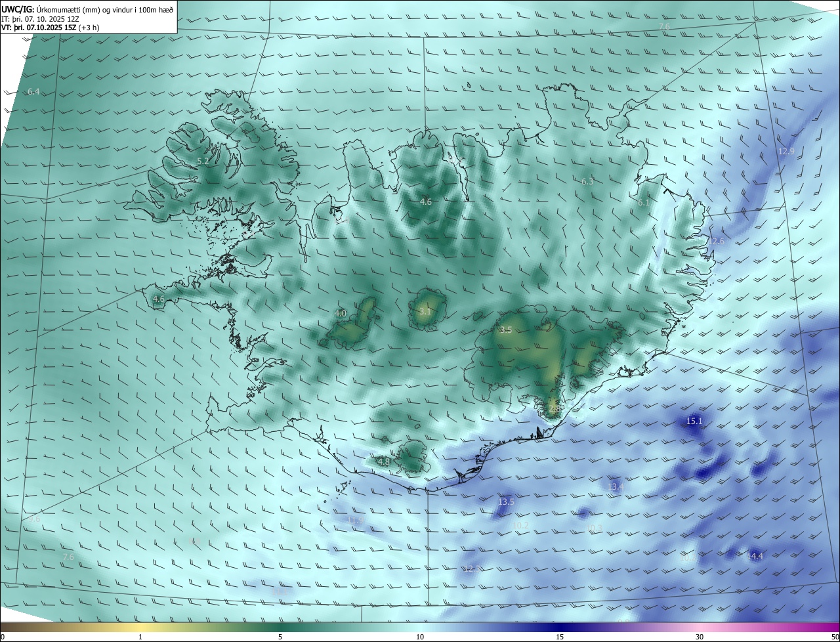Click the 4.6 value over the northern Tröllaskagi mountains
Image resolution: width=840 pixels, height=642 pixels.
click(426, 202)
